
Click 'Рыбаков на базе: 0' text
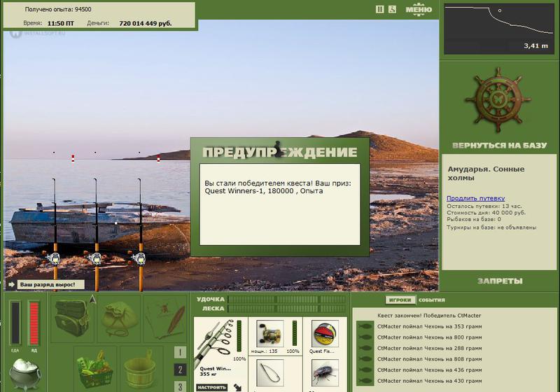474,219
